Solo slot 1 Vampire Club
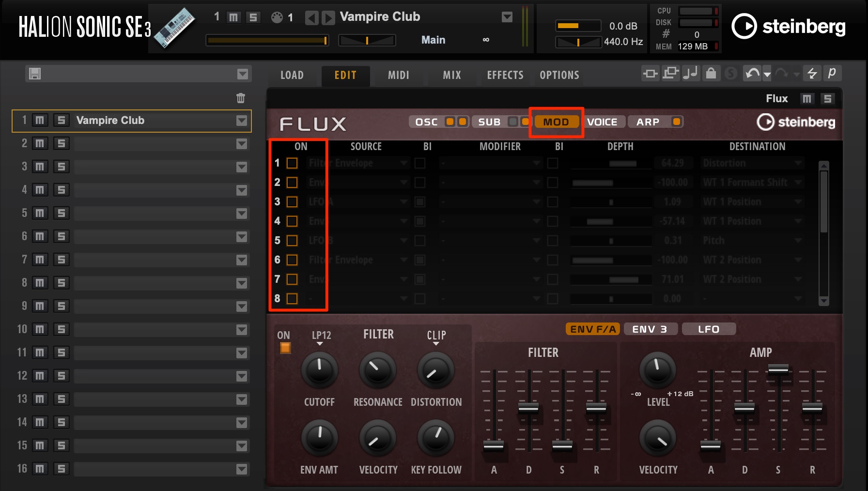This screenshot has height=491, width=868. (x=61, y=121)
